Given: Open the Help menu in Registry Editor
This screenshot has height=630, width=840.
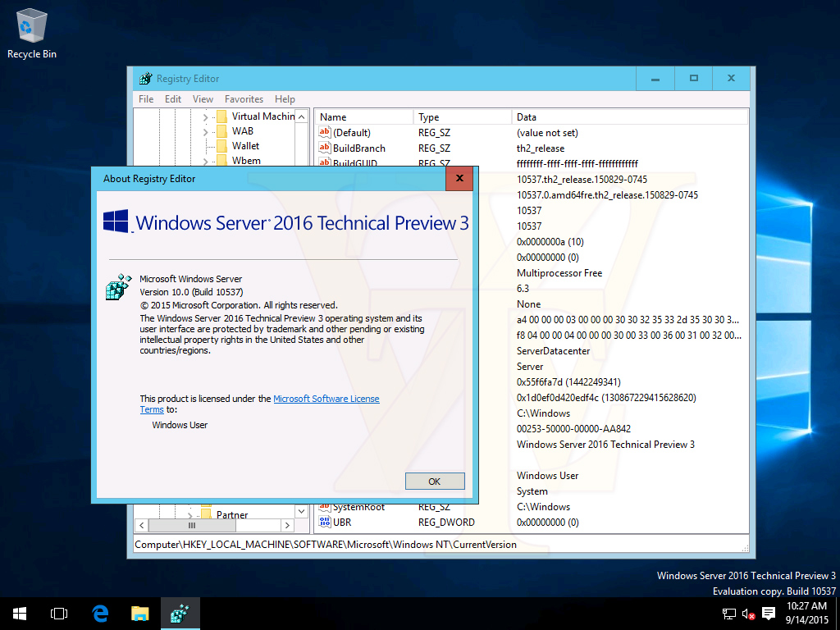Looking at the screenshot, I should [285, 99].
